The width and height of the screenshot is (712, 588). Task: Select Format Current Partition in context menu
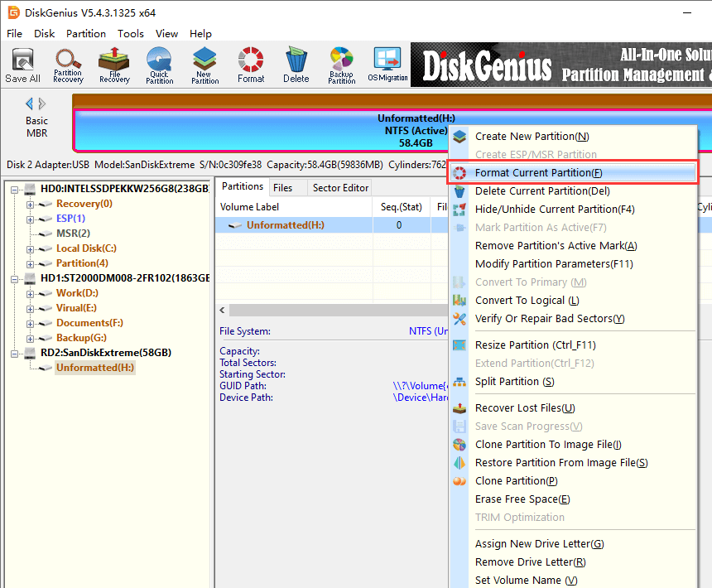pyautogui.click(x=538, y=173)
